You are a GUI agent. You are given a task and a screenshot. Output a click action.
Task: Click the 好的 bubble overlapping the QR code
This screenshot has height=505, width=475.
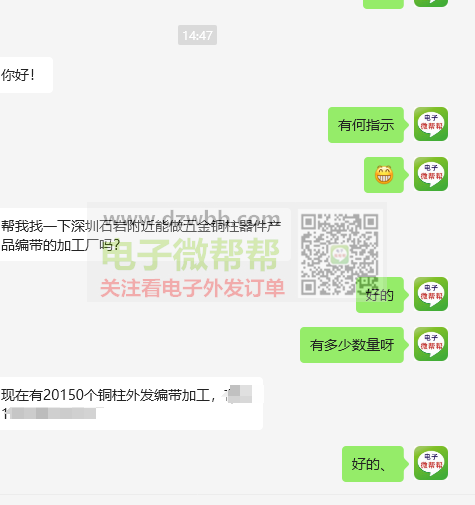point(382,295)
